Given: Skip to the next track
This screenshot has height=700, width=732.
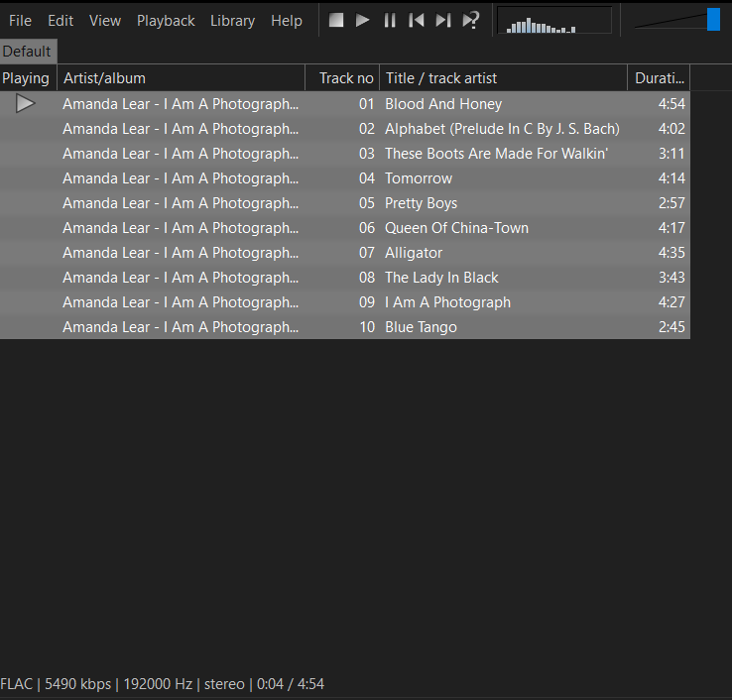Looking at the screenshot, I should [443, 20].
